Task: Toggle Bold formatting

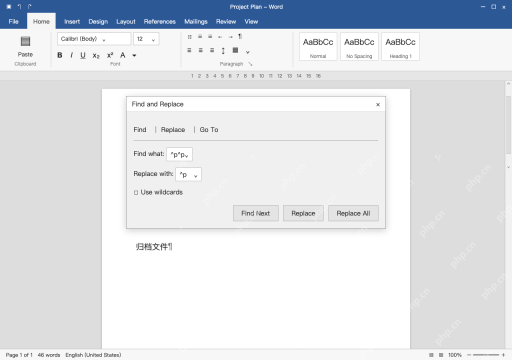Action: click(60, 55)
